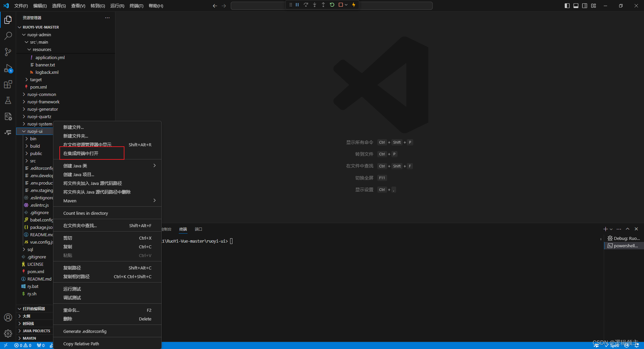Open the Manage gear settings icon
This screenshot has height=349, width=644.
(x=8, y=334)
